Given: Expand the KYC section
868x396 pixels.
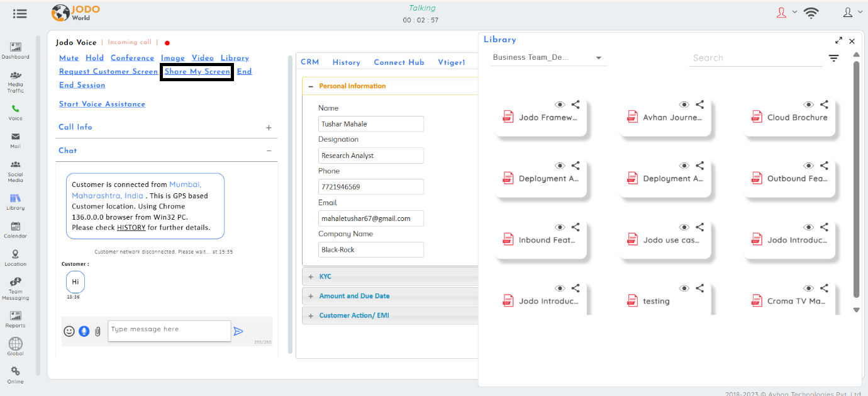Looking at the screenshot, I should pos(311,277).
